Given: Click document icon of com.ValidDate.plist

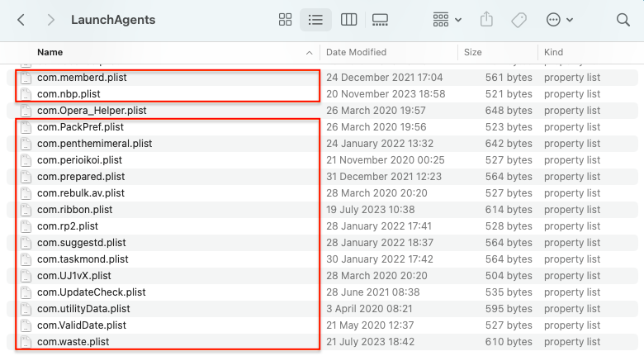Looking at the screenshot, I should 26,325.
